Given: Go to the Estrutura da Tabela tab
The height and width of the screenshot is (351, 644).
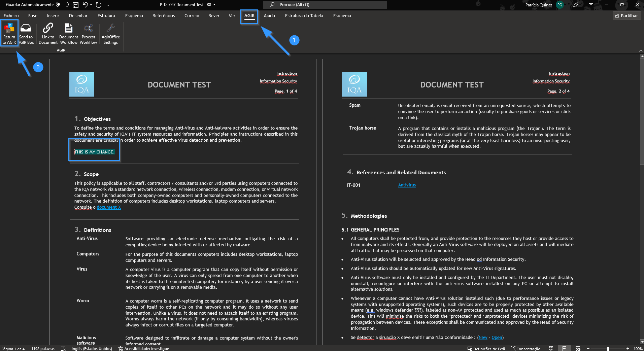Looking at the screenshot, I should (x=304, y=15).
